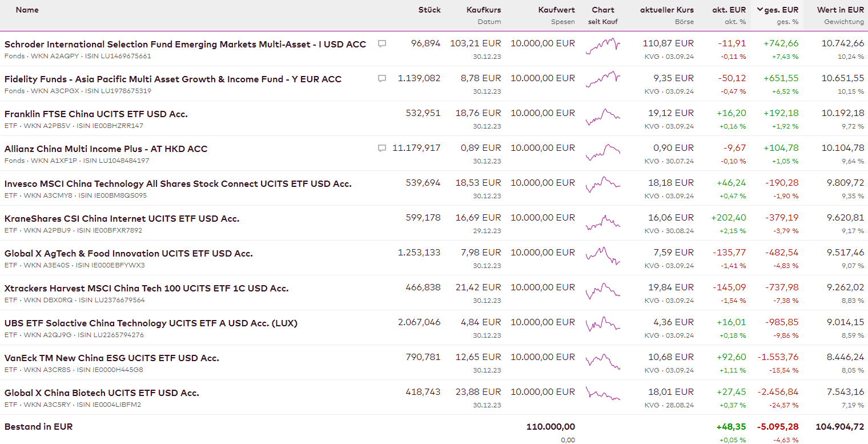View the mini chart of Global X AgTech ETF
This screenshot has width=868, height=444.
[x=602, y=256]
